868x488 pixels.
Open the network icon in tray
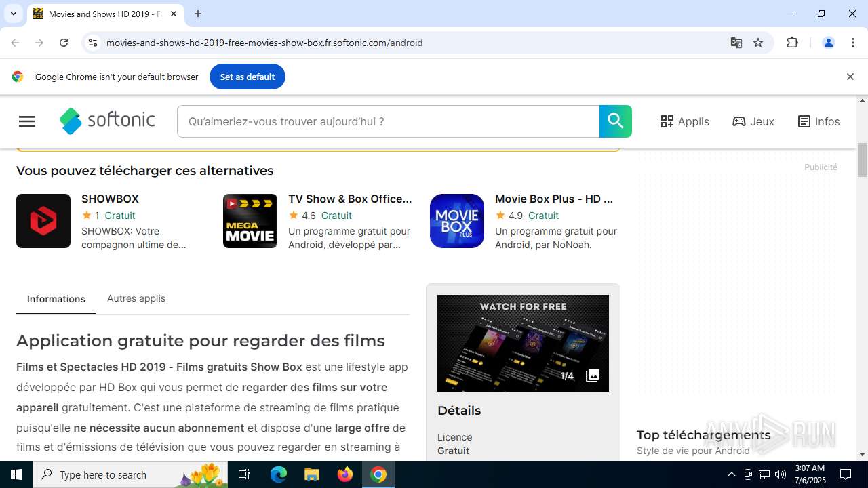click(764, 474)
